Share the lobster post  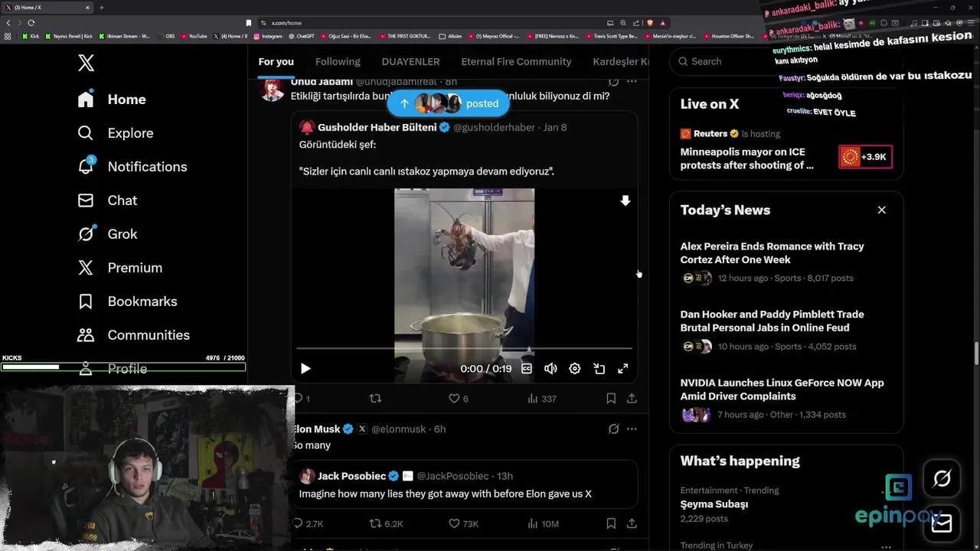632,399
